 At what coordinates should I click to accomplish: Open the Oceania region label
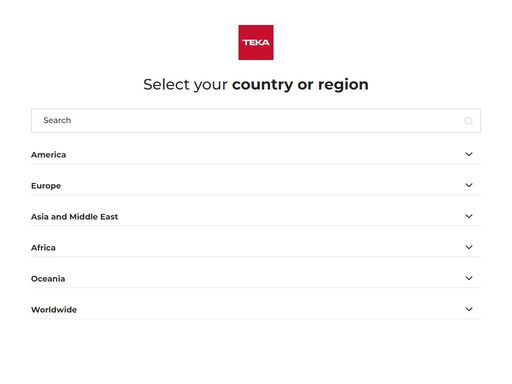[x=48, y=279]
